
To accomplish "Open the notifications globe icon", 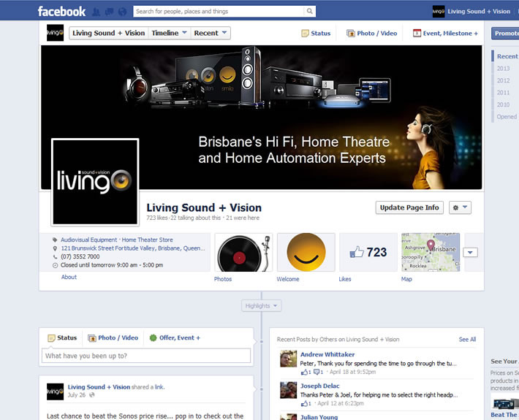I will (122, 12).
